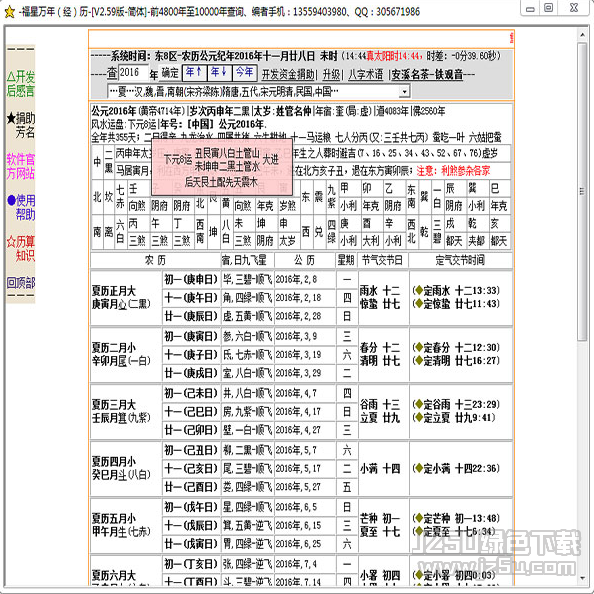
Task: Maximize the window
Action: (x=549, y=8)
